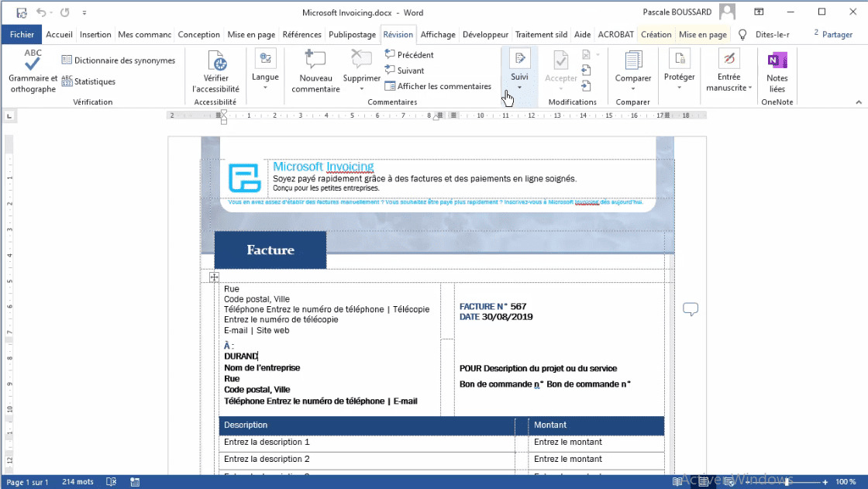Go to Suivant comment

(405, 71)
